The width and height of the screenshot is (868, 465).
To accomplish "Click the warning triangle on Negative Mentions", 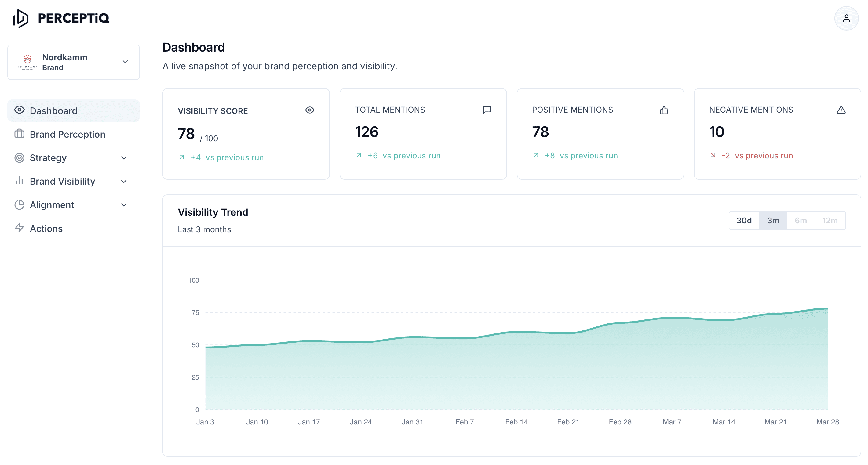I will pos(841,110).
